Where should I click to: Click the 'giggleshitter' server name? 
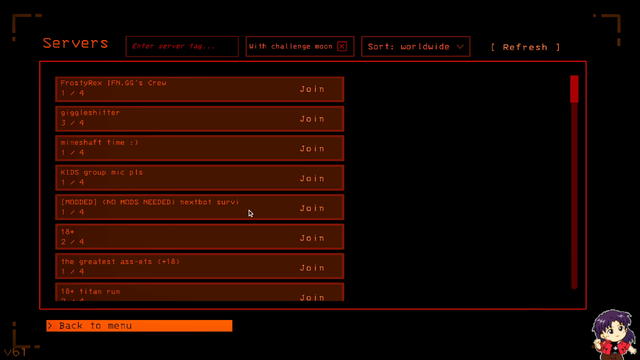tap(90, 113)
